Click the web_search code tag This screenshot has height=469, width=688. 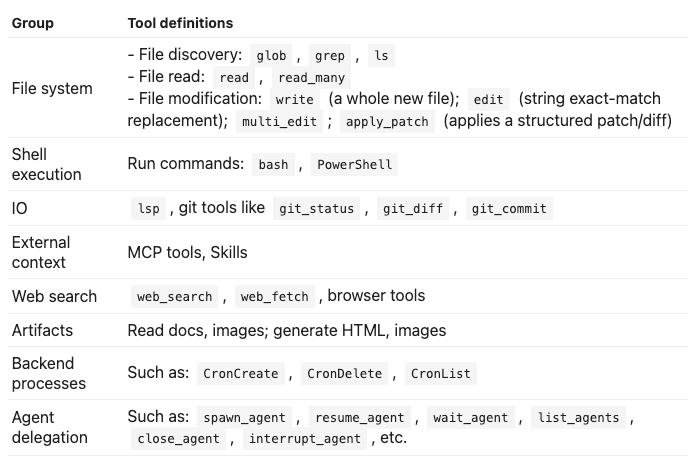(175, 297)
